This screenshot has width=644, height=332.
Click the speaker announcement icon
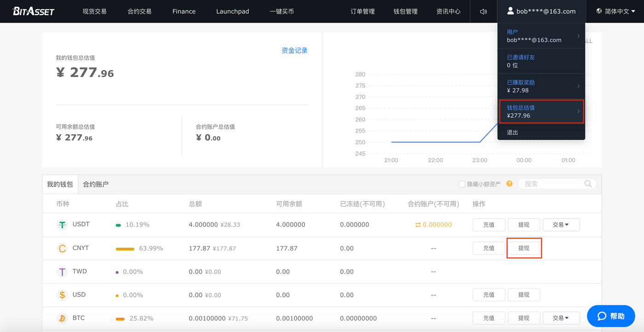coord(483,11)
